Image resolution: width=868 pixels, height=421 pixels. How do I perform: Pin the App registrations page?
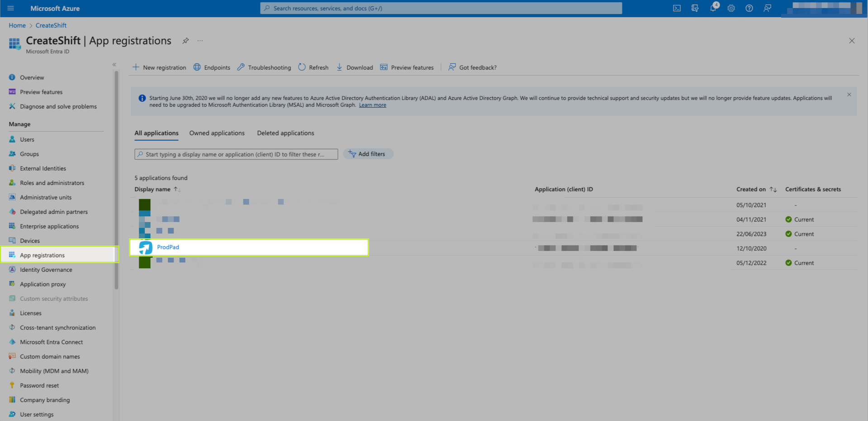(185, 41)
